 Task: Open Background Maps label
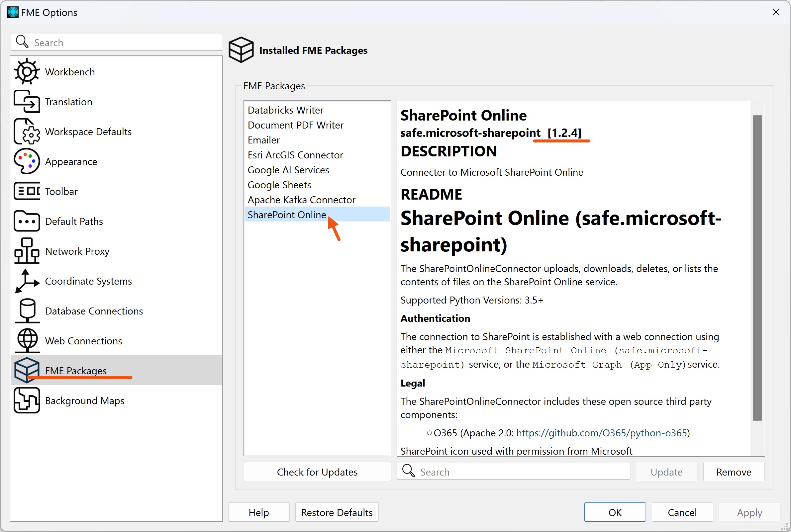[85, 401]
